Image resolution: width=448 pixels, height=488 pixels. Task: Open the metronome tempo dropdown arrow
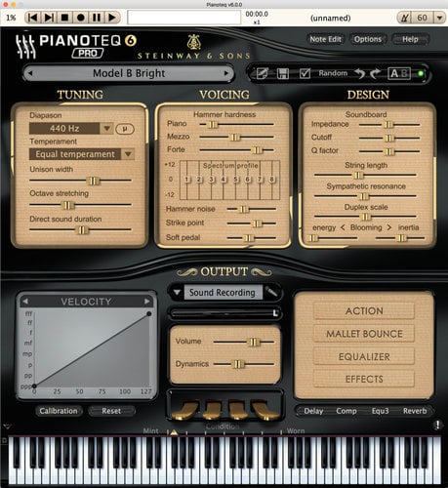coord(439,18)
